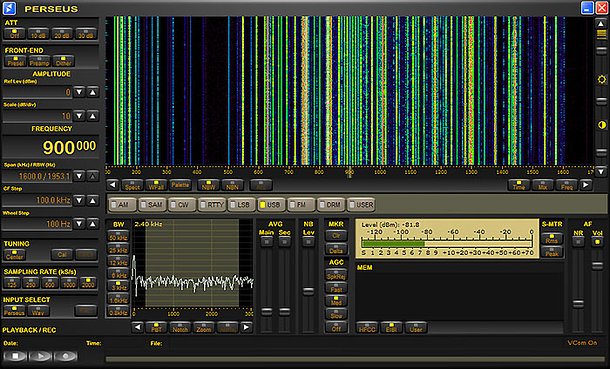Image resolution: width=610 pixels, height=369 pixels.
Task: Open the Palette selector
Action: (x=180, y=185)
